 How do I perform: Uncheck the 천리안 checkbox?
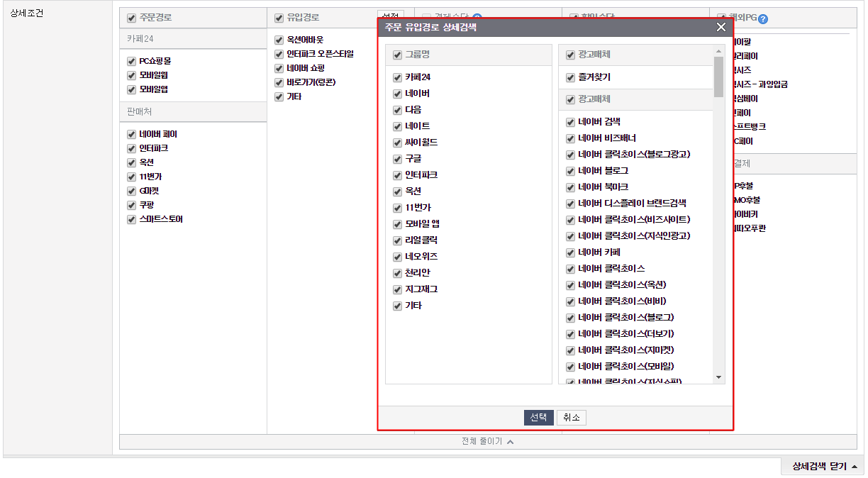point(397,273)
